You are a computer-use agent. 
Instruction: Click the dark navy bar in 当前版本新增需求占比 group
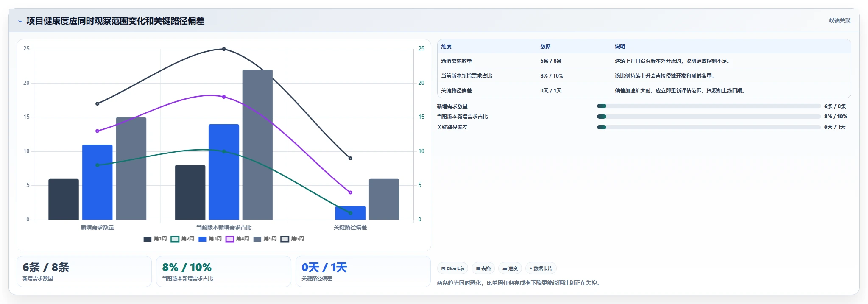coord(190,192)
